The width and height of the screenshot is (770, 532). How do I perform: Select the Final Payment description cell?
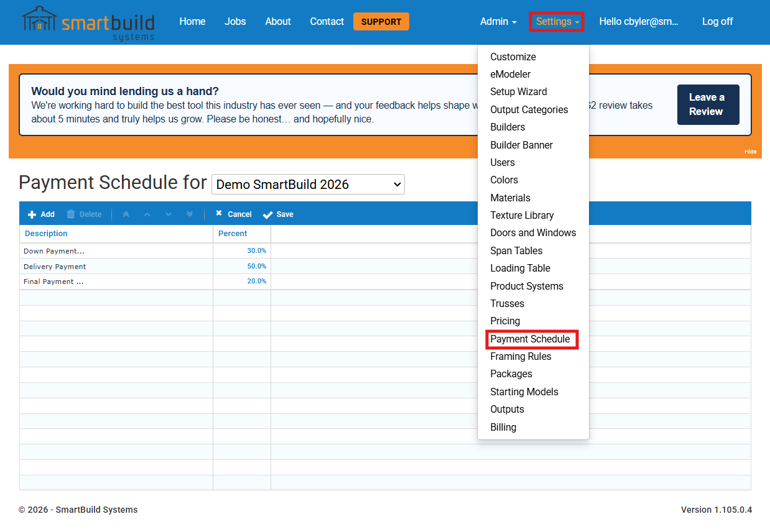tap(116, 282)
